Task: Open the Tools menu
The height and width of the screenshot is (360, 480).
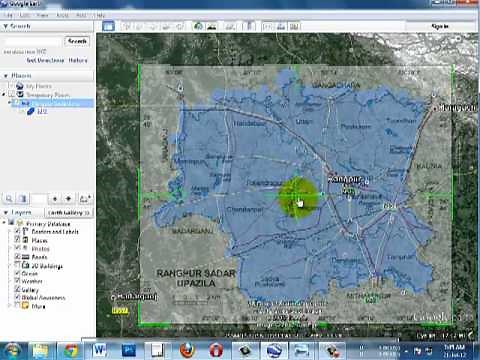Action: tap(62, 15)
